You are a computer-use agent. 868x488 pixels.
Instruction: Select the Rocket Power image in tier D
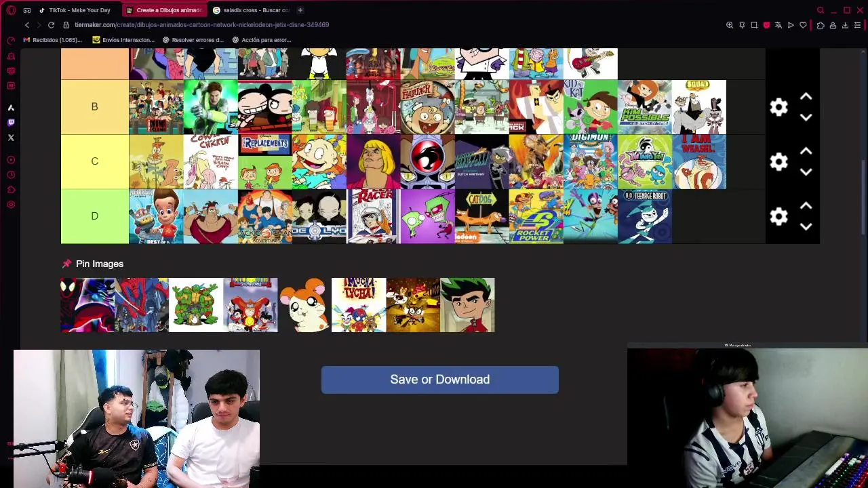coord(536,216)
